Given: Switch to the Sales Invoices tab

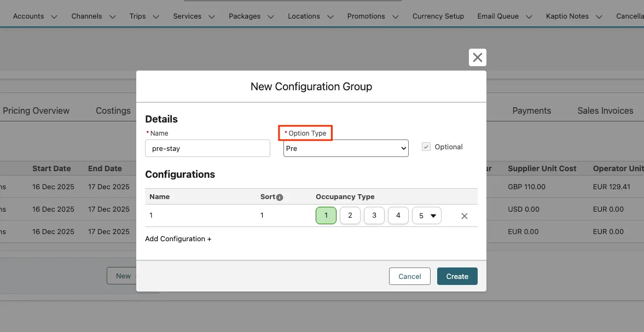Looking at the screenshot, I should [605, 110].
